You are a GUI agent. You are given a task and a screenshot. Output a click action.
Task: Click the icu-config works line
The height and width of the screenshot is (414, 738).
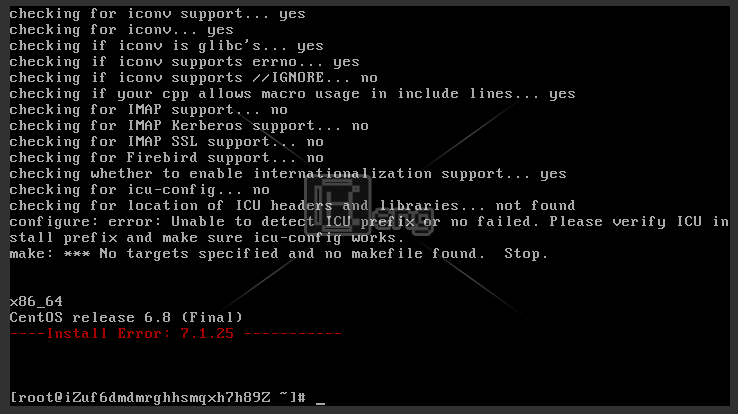point(207,238)
